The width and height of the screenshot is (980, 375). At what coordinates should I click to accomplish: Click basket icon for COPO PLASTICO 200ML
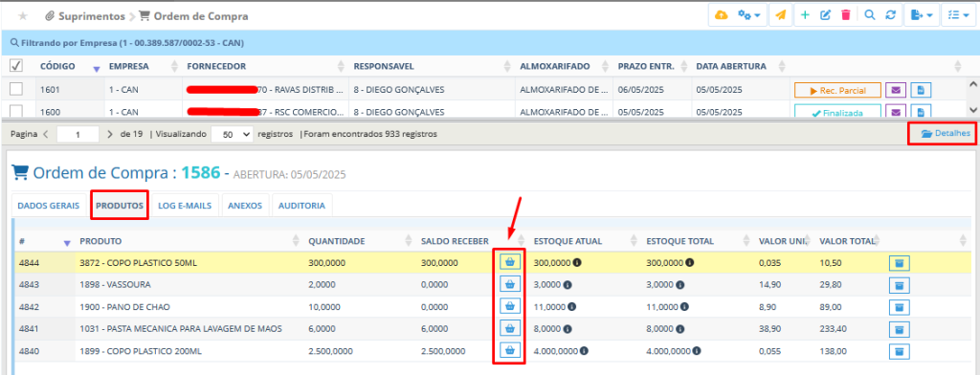pos(510,350)
